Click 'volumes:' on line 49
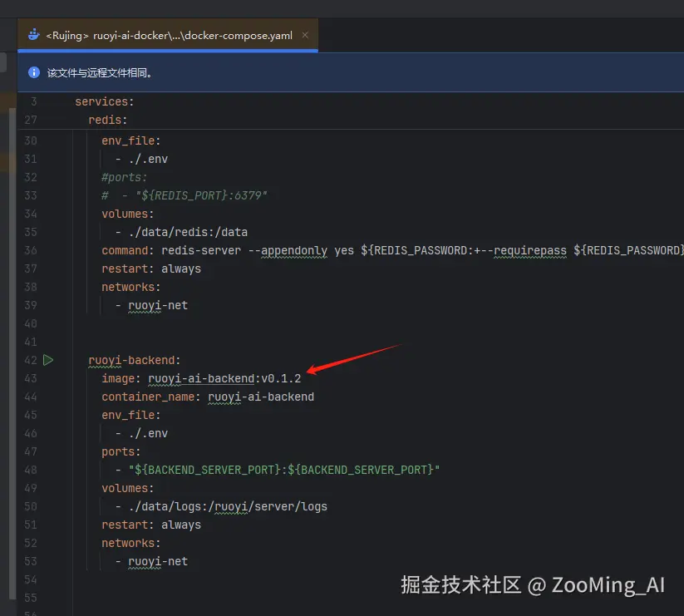Screen dimensions: 684x616 click(x=128, y=488)
